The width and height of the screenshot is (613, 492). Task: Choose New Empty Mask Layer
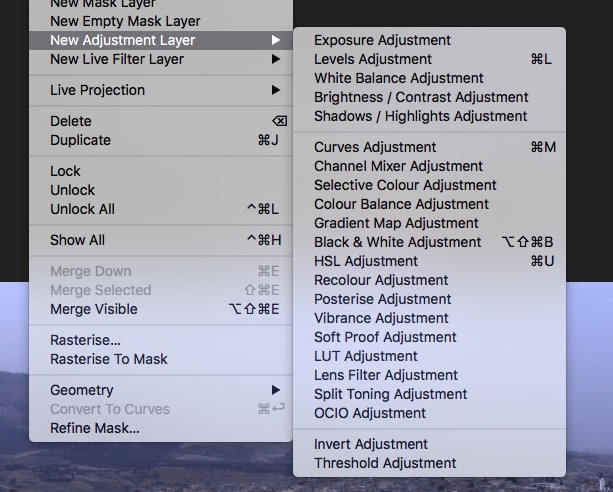[161, 21]
